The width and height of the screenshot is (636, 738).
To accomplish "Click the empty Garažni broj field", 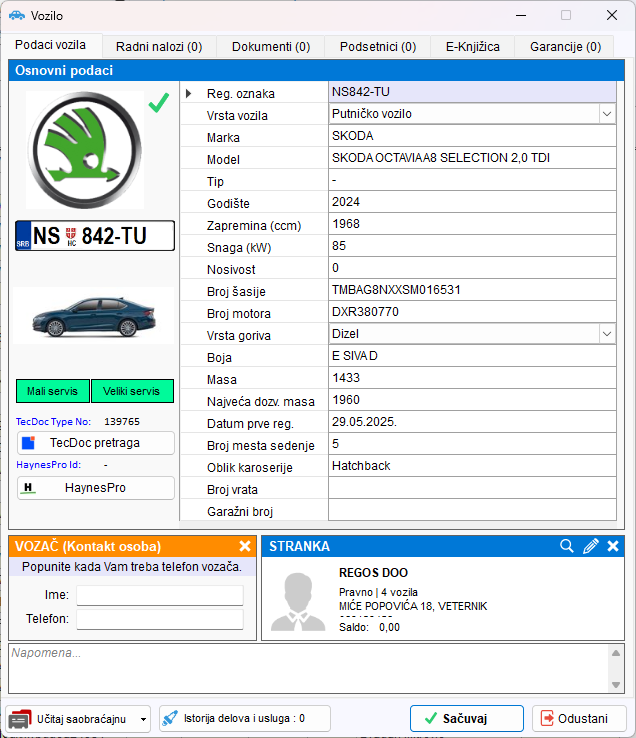I will (x=472, y=510).
